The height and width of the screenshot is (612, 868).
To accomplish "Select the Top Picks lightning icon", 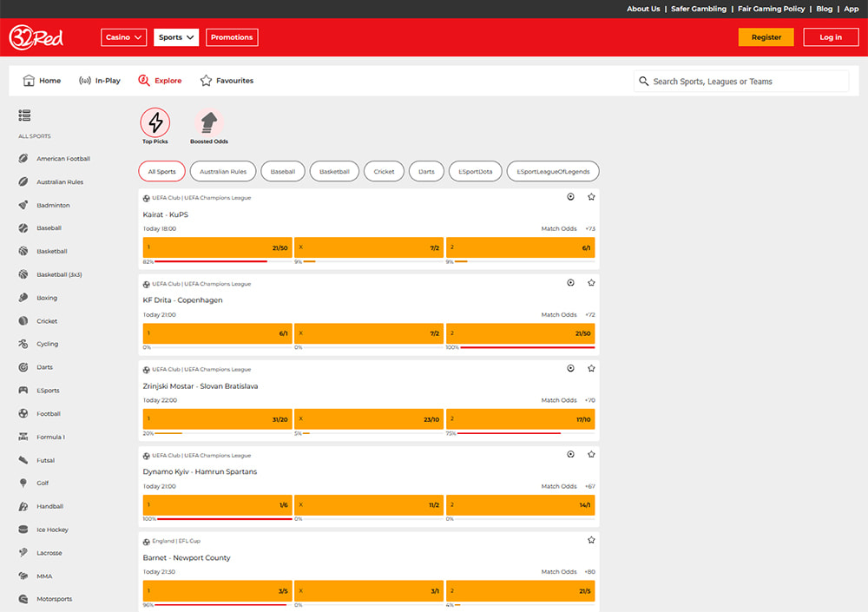I will (155, 122).
